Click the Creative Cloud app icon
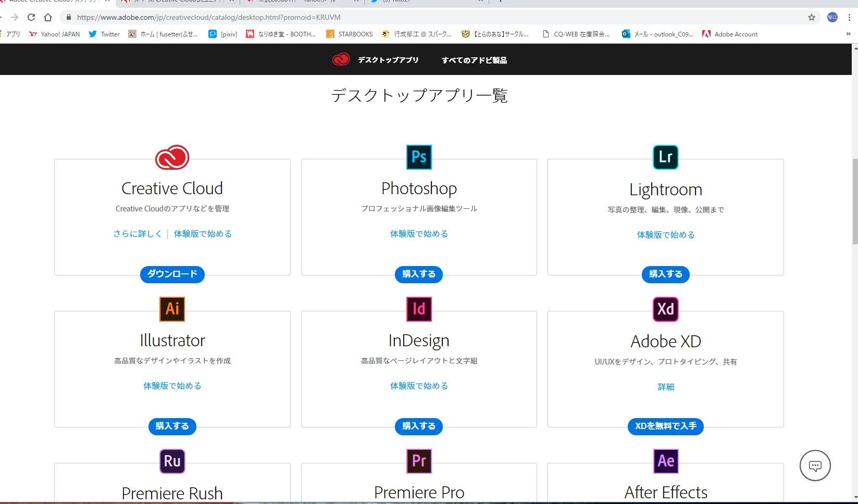This screenshot has width=858, height=504. [x=172, y=157]
